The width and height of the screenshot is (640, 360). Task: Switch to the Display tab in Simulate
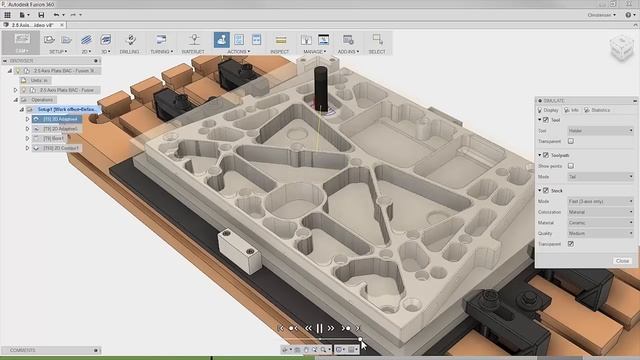click(548, 110)
